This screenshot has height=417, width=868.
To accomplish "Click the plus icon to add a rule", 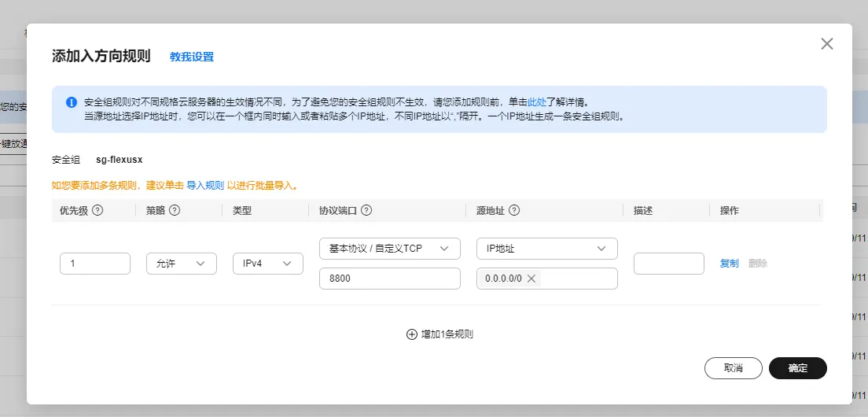I will coord(411,334).
